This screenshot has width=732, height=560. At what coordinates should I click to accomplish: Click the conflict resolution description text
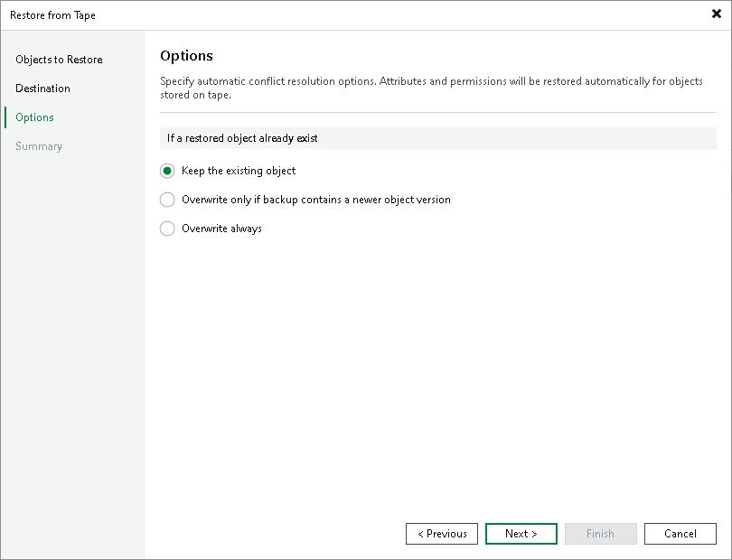[431, 88]
